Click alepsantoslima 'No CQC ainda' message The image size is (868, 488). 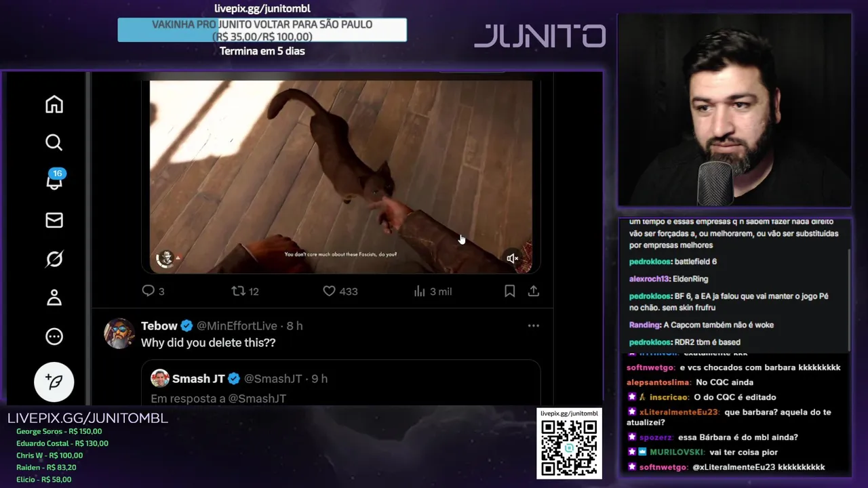click(690, 382)
